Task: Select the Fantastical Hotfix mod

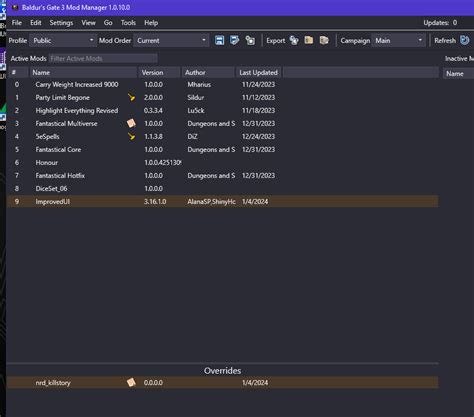Action: [223, 175]
